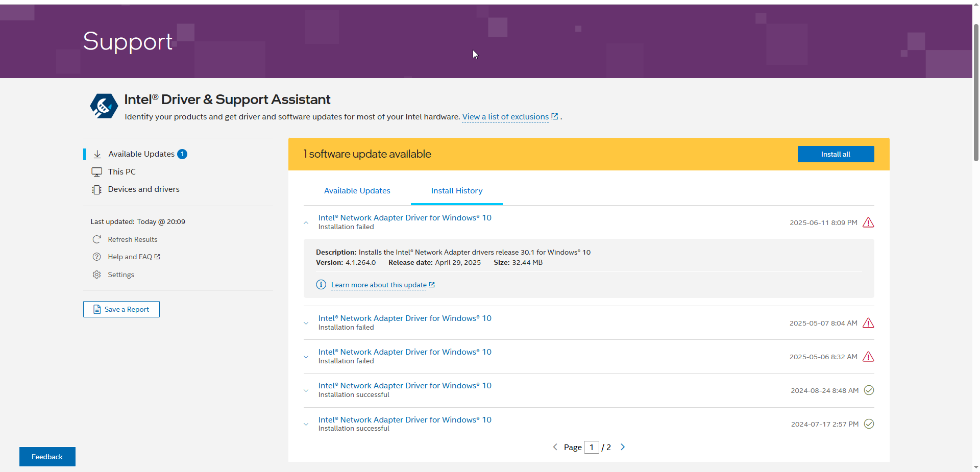Click the warning icon for 2025-05-07 install

click(x=868, y=323)
